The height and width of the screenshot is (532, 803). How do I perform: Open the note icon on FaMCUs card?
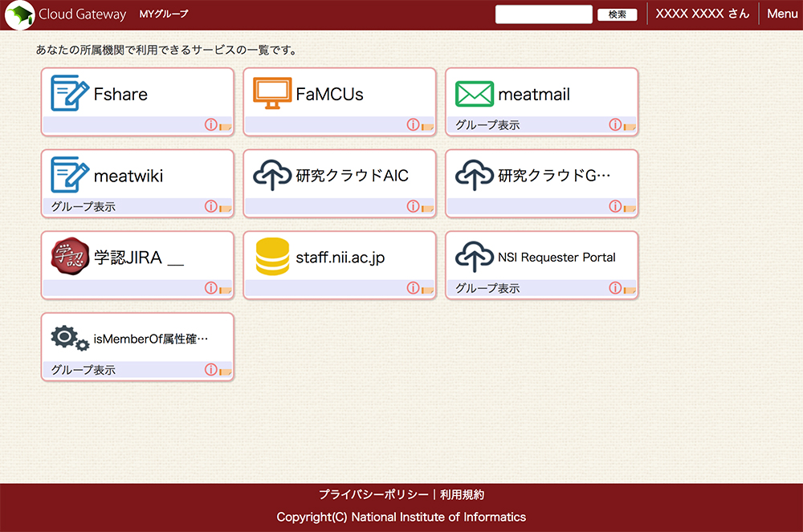point(428,126)
